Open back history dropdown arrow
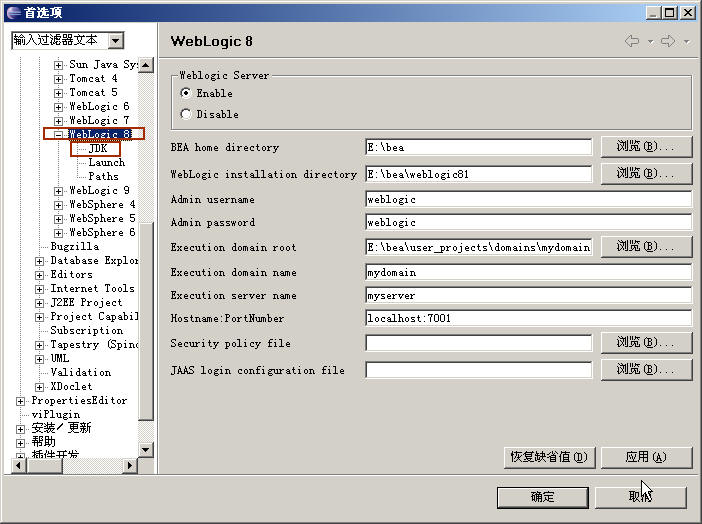The width and height of the screenshot is (702, 524). (650, 42)
